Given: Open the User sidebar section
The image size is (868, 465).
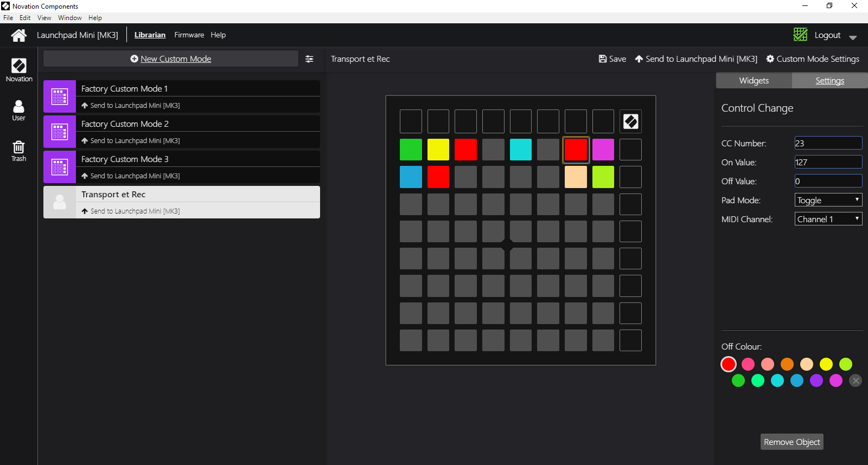Looking at the screenshot, I should pos(19,111).
